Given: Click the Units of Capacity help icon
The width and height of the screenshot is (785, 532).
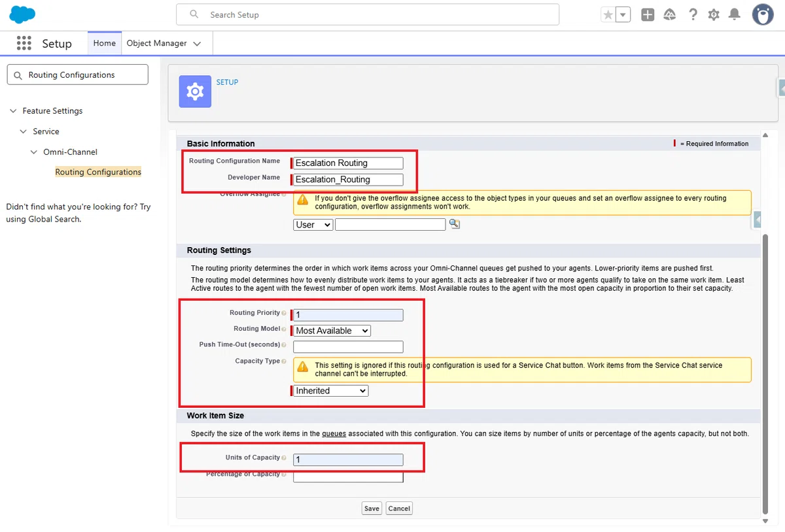Looking at the screenshot, I should pos(284,458).
